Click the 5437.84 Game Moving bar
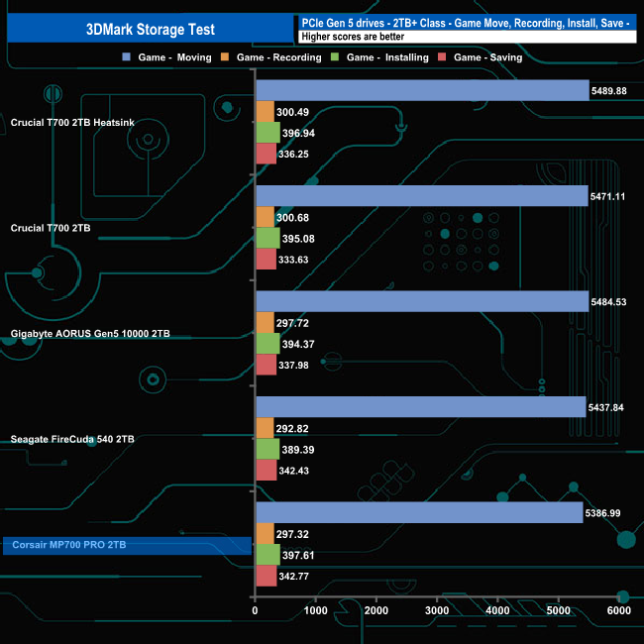644x644 pixels. click(421, 407)
